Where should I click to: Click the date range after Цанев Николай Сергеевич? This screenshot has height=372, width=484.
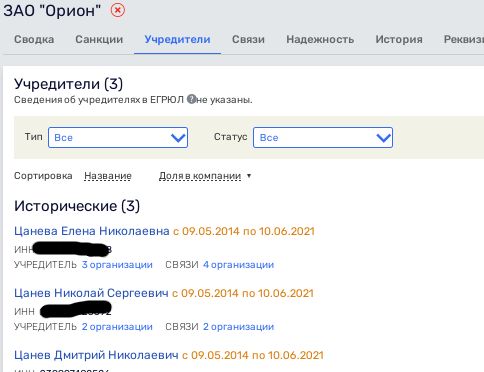click(243, 293)
